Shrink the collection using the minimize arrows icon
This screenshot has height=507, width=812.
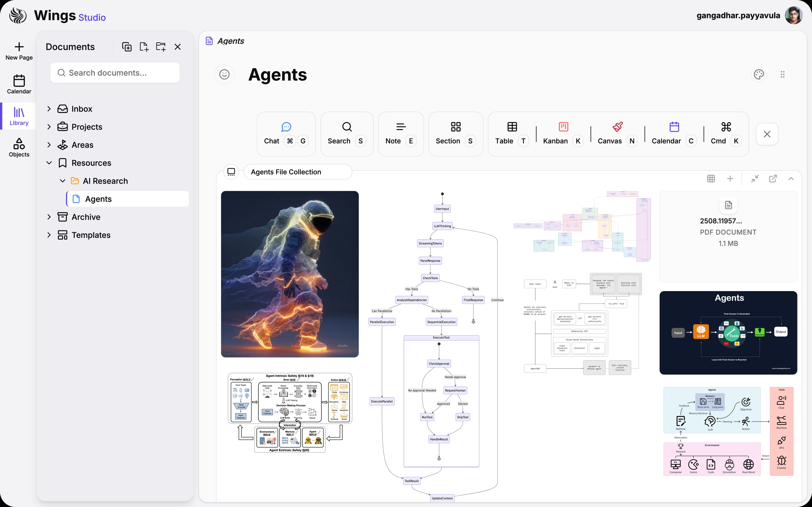(755, 178)
